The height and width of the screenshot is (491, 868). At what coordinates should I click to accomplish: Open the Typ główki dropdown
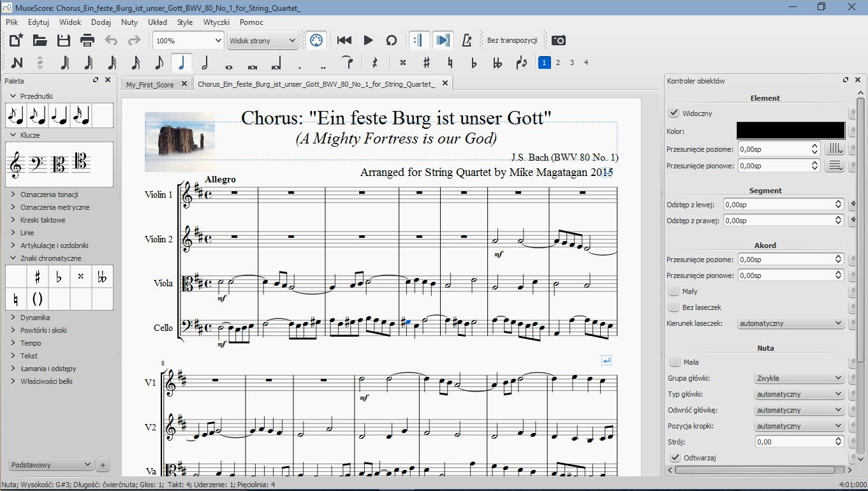[x=799, y=394]
